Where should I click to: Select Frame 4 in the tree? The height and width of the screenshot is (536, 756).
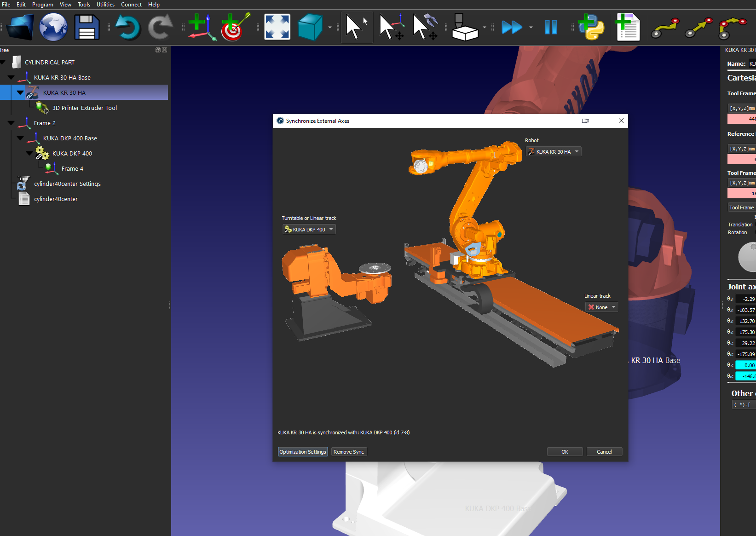pos(72,169)
